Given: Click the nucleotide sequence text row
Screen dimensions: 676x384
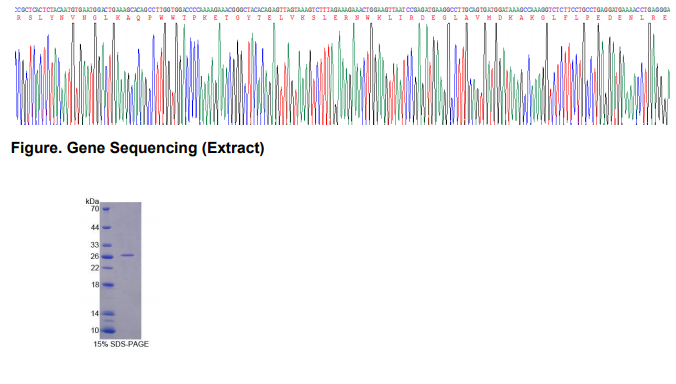Looking at the screenshot, I should [343, 9].
